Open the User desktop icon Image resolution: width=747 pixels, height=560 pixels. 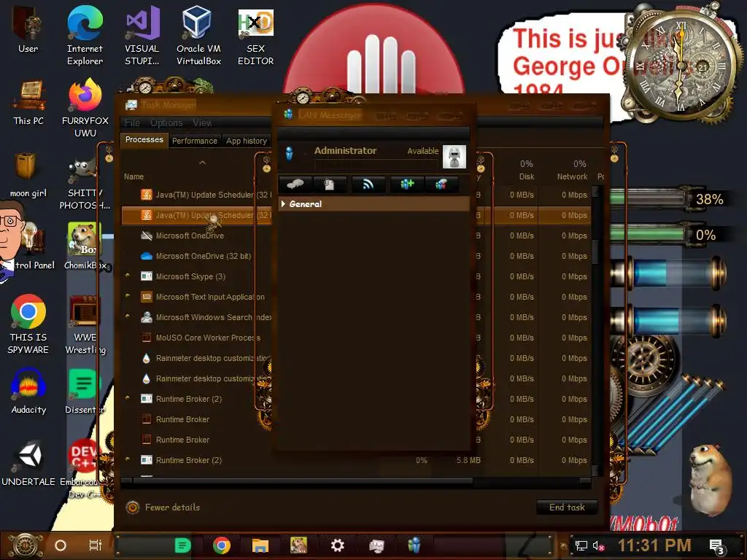coord(28,29)
